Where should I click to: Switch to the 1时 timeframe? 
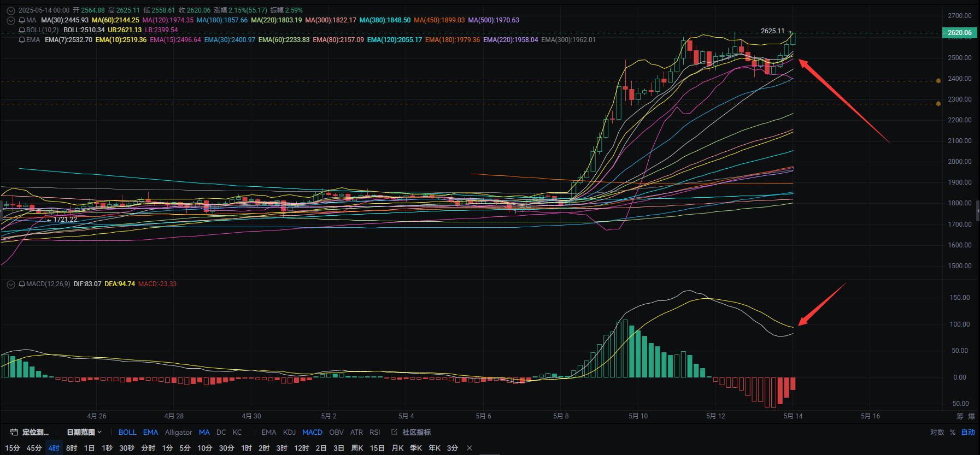coord(247,448)
